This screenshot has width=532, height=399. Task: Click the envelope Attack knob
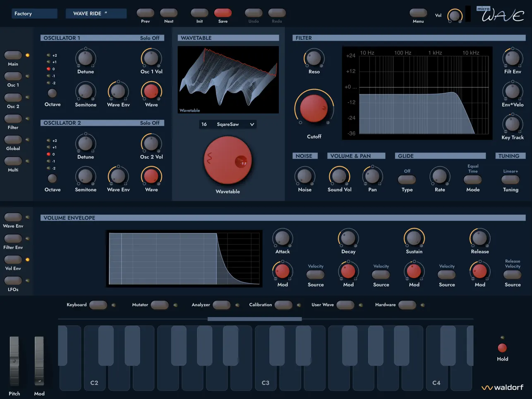(x=283, y=238)
